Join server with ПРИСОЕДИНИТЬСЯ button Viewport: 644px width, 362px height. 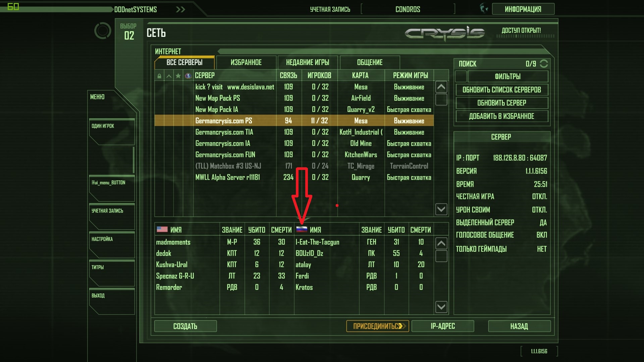pyautogui.click(x=377, y=326)
